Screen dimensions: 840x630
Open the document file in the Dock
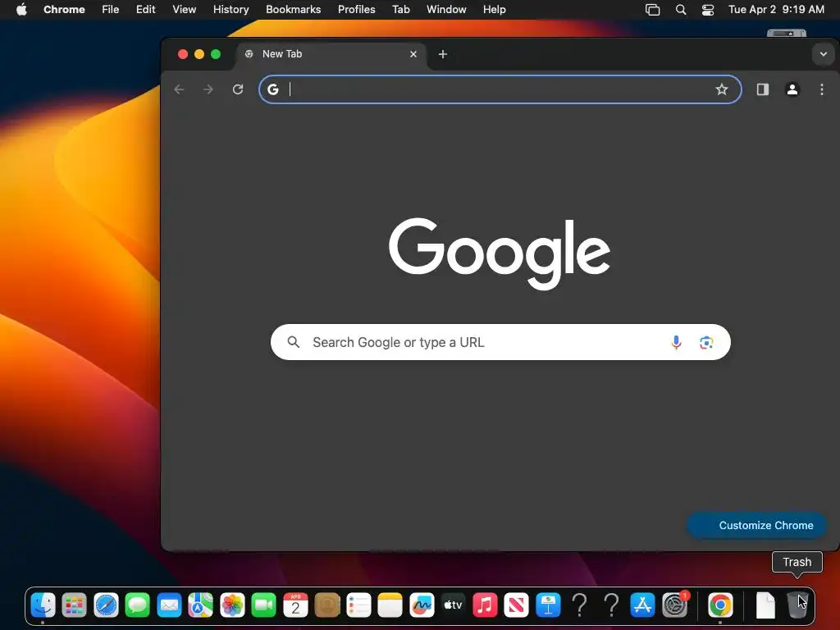point(765,605)
